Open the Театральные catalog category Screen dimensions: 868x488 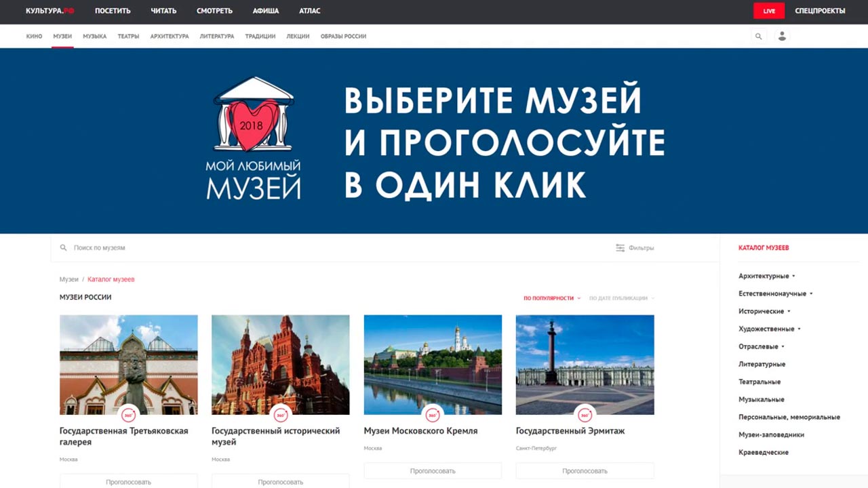[759, 382]
